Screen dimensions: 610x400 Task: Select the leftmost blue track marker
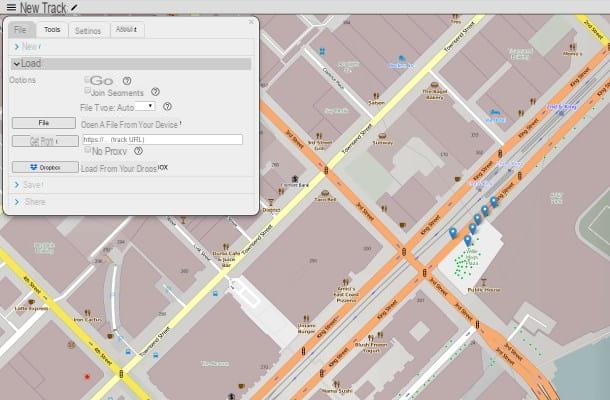coord(453,233)
